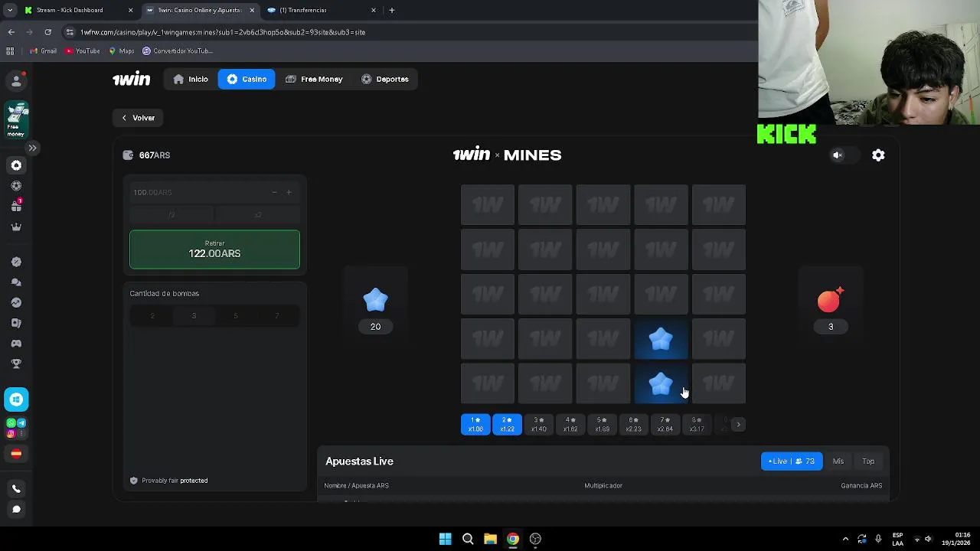Click the 667 ARS wallet balance
Image resolution: width=980 pixels, height=551 pixels.
[x=146, y=155]
